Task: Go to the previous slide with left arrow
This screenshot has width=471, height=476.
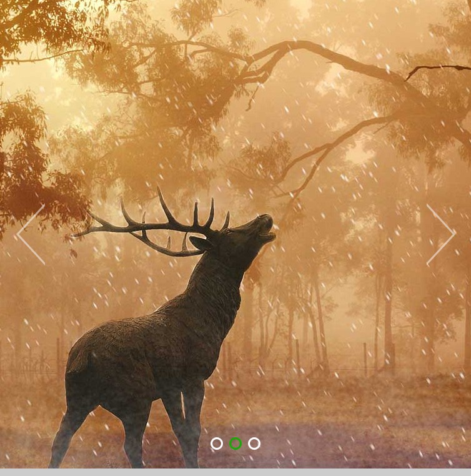Action: (31, 234)
